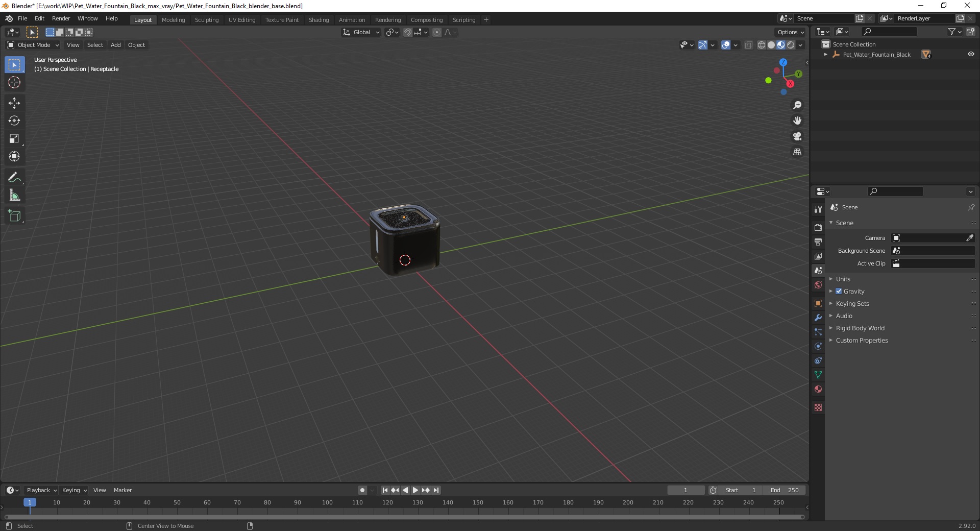Toggle the Gravity checkbox
This screenshot has height=531, width=980.
[x=839, y=291]
